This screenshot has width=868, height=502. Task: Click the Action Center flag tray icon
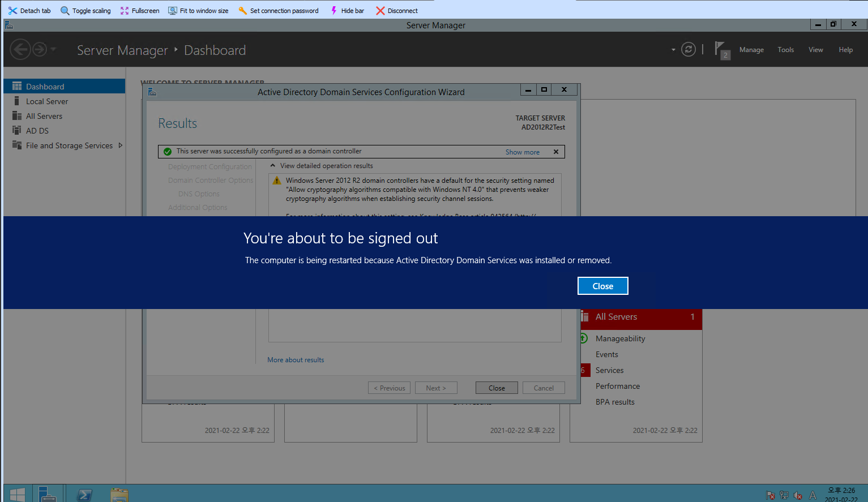click(x=770, y=495)
